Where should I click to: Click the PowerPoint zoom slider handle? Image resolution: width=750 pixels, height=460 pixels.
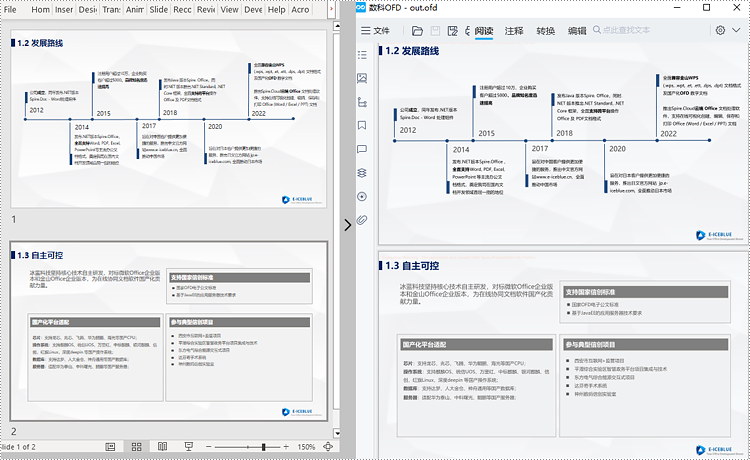point(264,447)
